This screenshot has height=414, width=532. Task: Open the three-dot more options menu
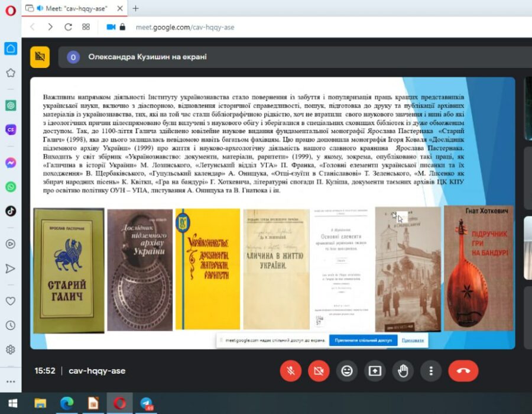point(431,371)
